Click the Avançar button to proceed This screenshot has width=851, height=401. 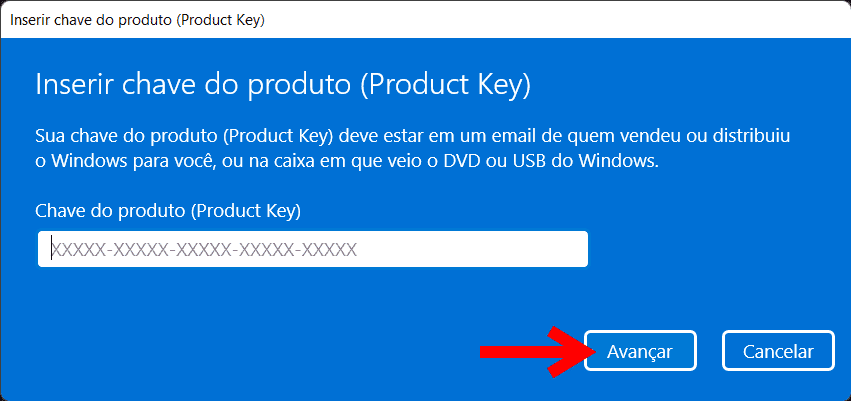click(x=640, y=351)
